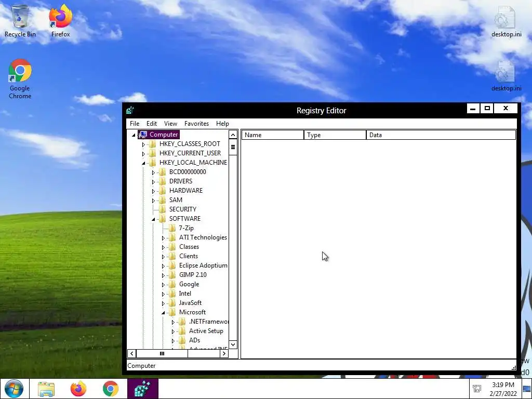The height and width of the screenshot is (399, 532).
Task: Expand the JavaSoft key
Action: tap(163, 303)
